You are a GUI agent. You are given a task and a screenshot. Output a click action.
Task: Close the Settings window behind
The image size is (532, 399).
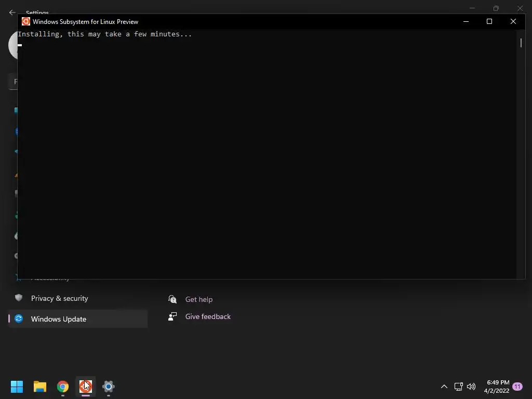point(520,8)
